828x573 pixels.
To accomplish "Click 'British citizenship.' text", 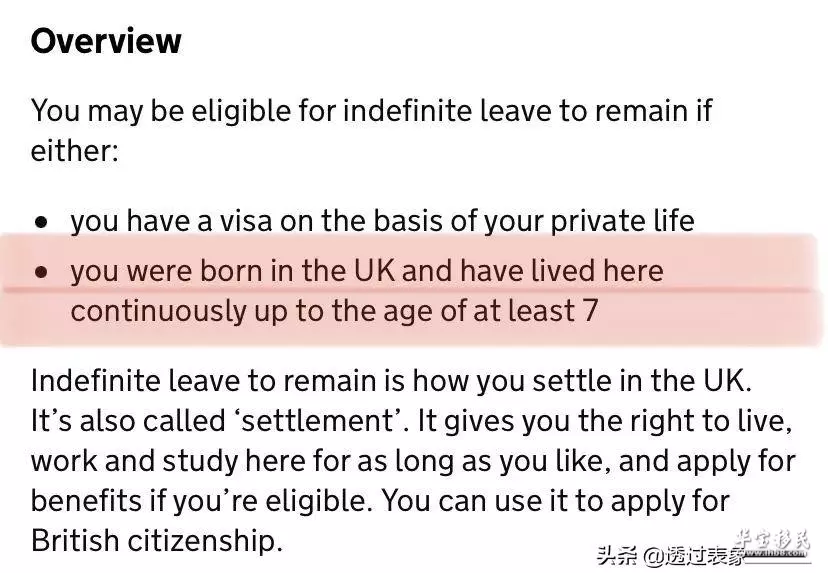I will pyautogui.click(x=157, y=541).
